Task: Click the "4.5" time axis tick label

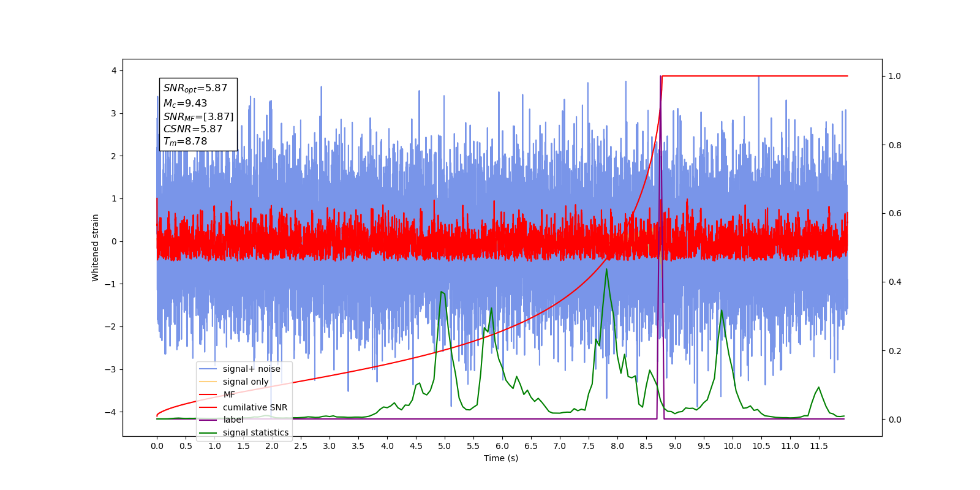Action: 416,446
